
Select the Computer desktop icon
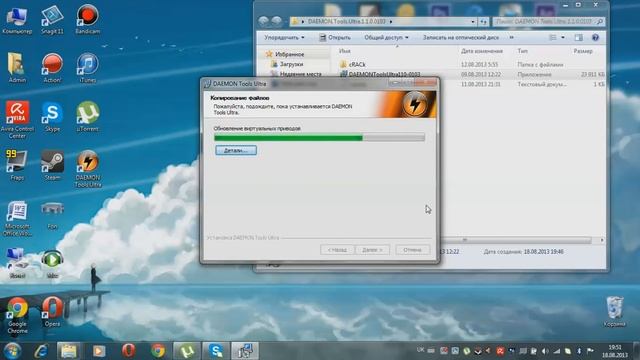pyautogui.click(x=17, y=19)
